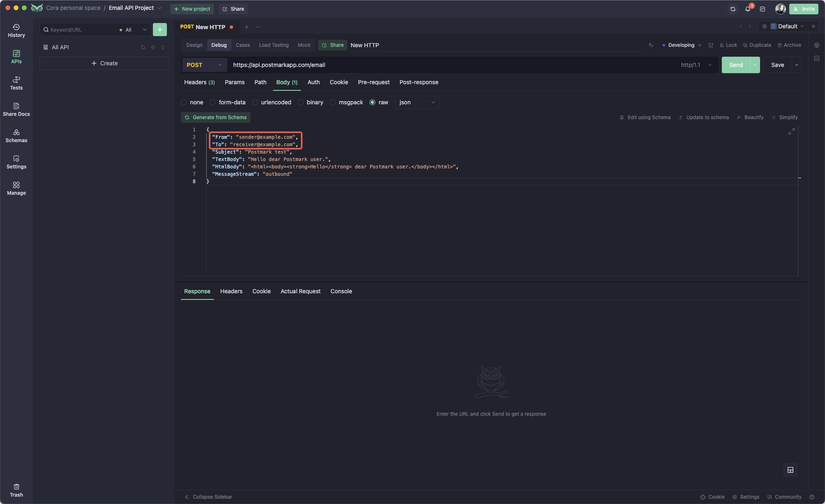The height and width of the screenshot is (504, 825).
Task: Expand the body editor to fullscreen
Action: coord(791,131)
